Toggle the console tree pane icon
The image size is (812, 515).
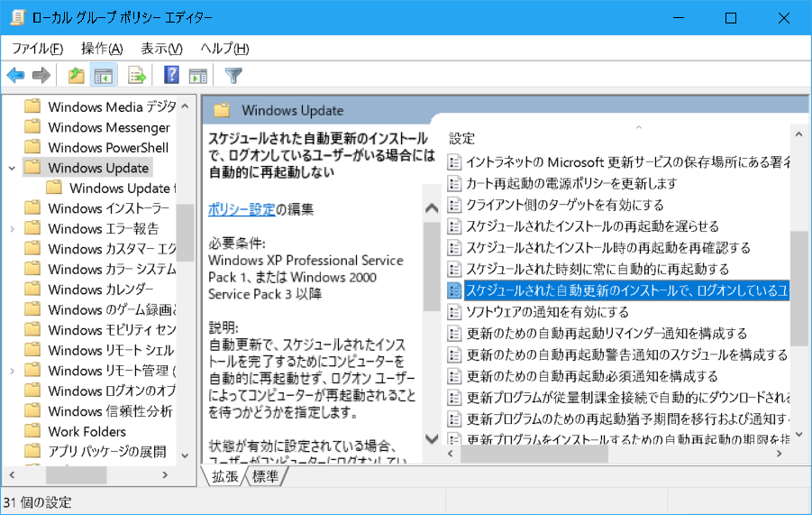(x=104, y=76)
